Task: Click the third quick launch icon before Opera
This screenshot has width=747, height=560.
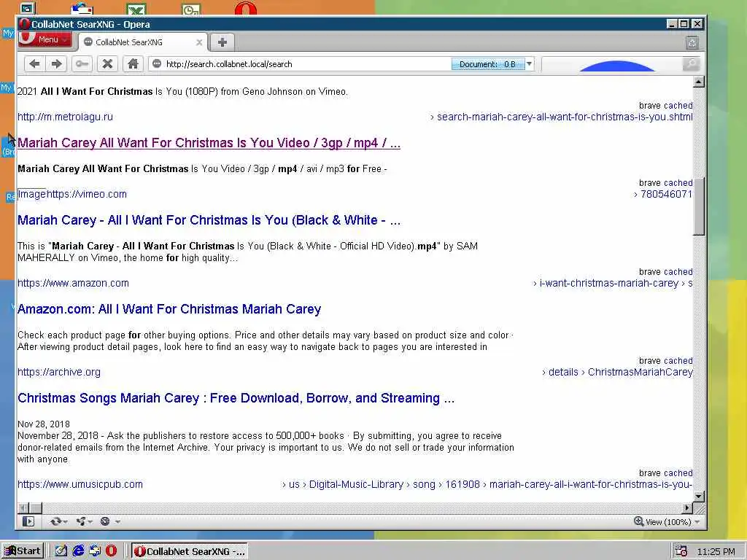Action: click(95, 551)
